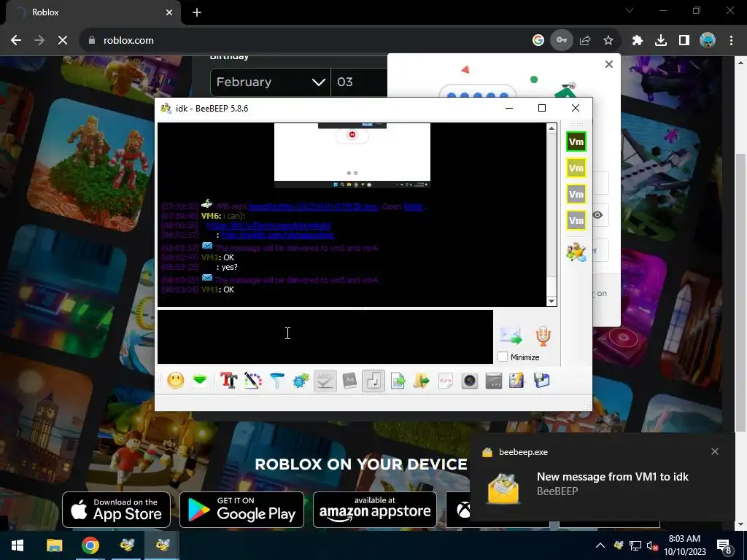Share this page via share icon

(x=585, y=41)
